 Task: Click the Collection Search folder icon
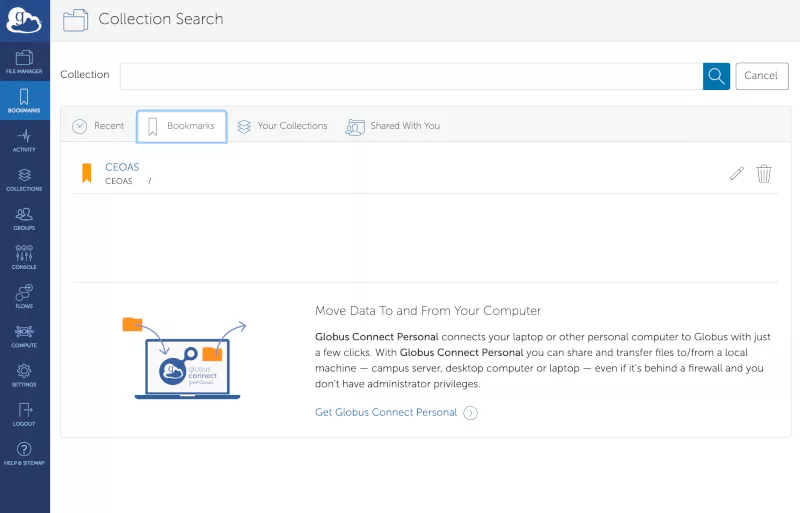coord(75,20)
